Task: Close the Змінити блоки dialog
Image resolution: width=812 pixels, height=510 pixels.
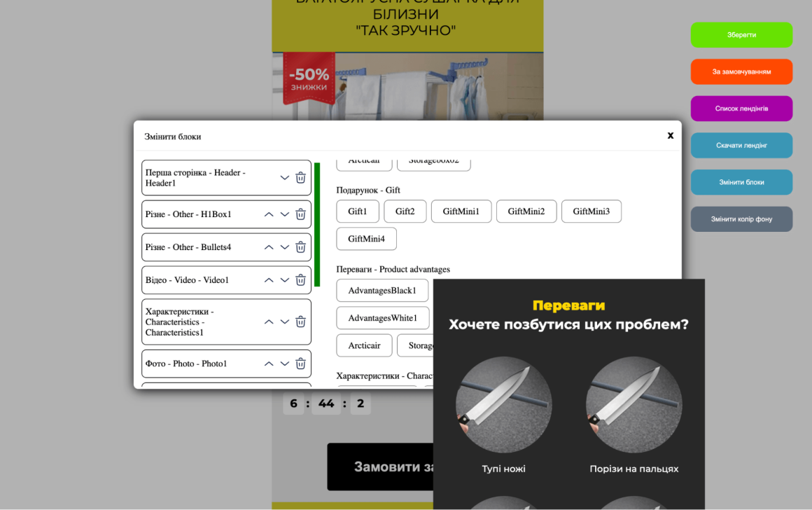Action: click(670, 135)
